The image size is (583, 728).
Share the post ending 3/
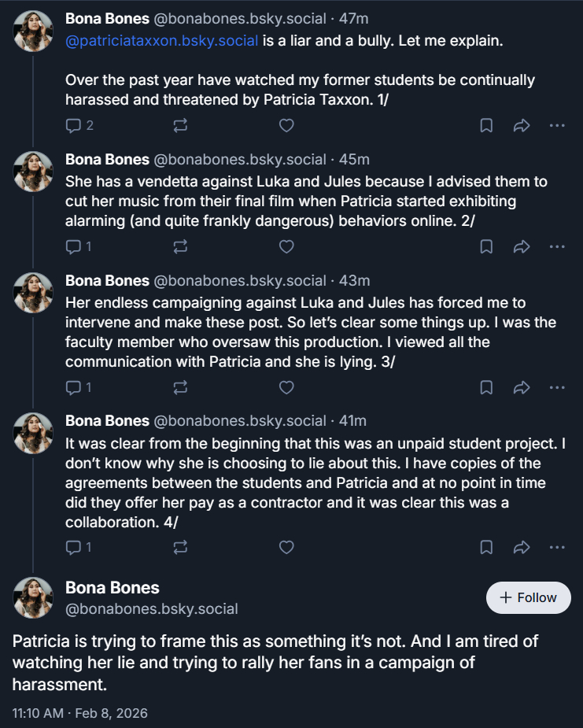pyautogui.click(x=521, y=386)
